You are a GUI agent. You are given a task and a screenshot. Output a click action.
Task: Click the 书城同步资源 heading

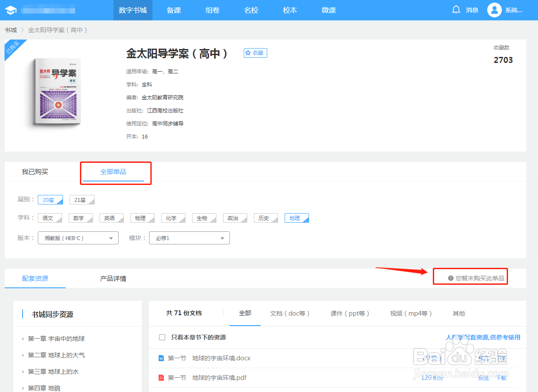tap(52, 314)
